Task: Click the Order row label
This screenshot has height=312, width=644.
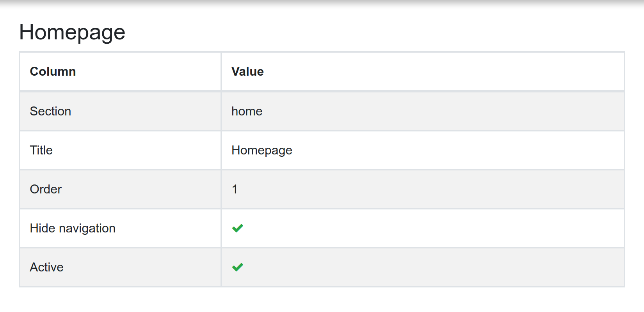Action: [46, 189]
